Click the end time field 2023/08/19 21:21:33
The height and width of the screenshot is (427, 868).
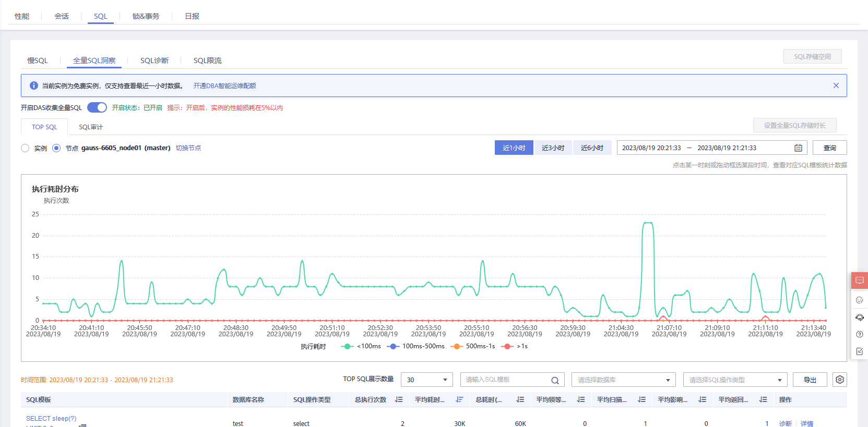(727, 148)
